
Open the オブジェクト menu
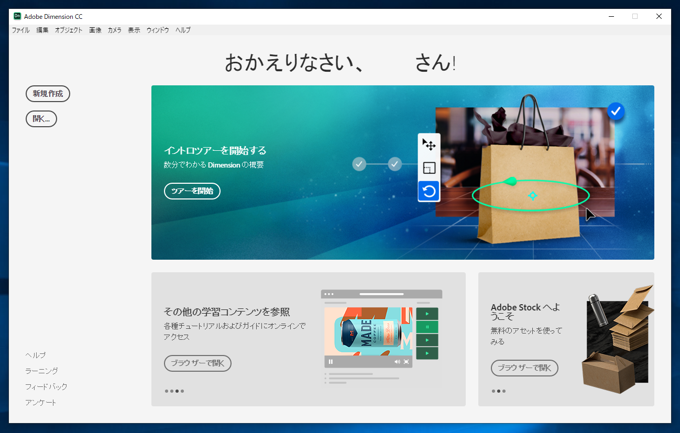tap(68, 30)
